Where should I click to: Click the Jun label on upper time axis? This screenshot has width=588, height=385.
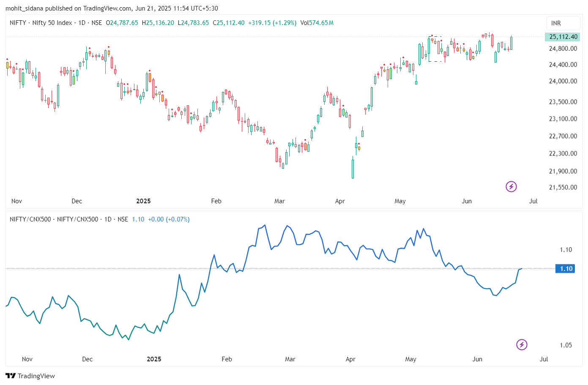467,201
